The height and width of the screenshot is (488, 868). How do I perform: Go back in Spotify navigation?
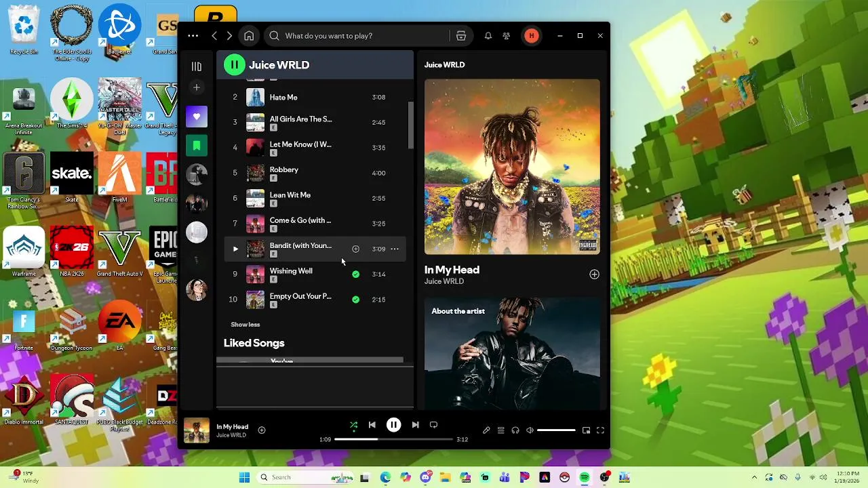tap(214, 36)
